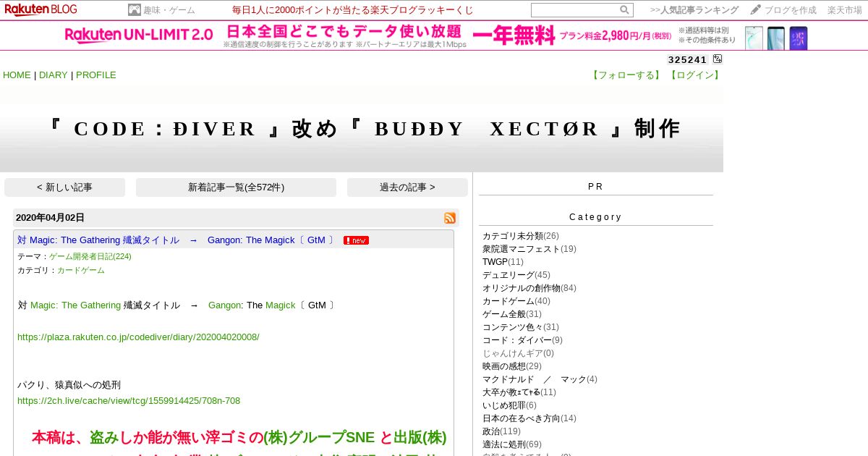Image resolution: width=868 pixels, height=456 pixels.
Task: Select sidebar category カードゲーム(40)
Action: coord(516,301)
